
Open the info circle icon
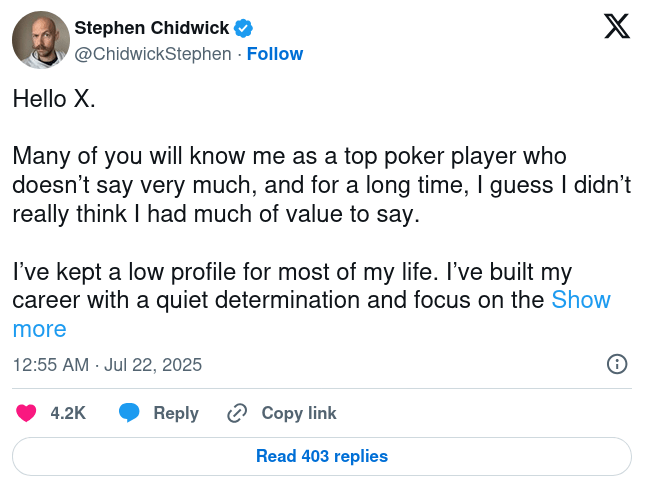pyautogui.click(x=617, y=364)
